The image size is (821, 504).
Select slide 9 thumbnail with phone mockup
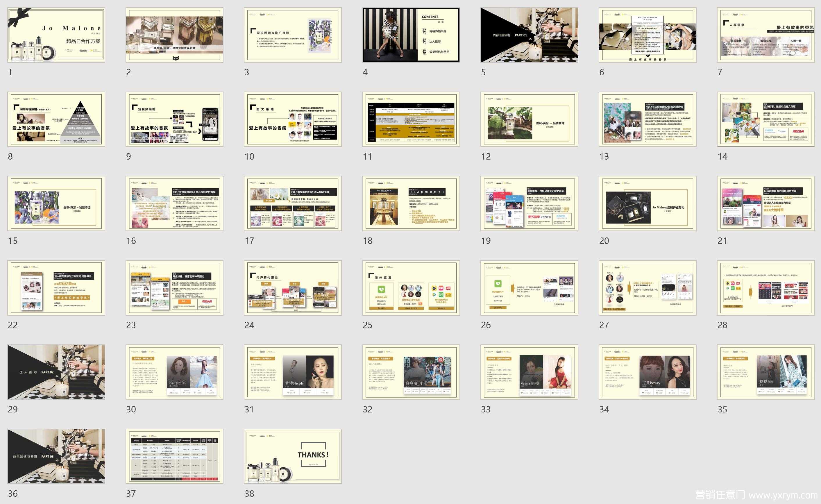(175, 119)
